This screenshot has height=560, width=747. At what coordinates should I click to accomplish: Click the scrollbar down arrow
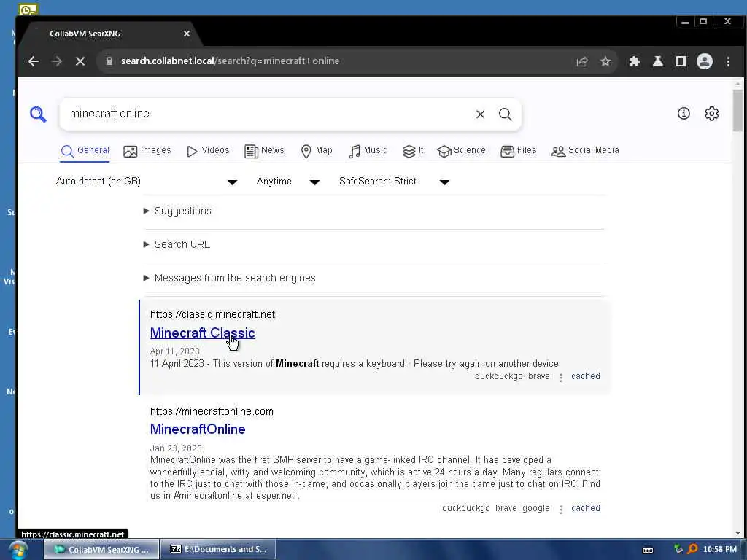point(738,533)
